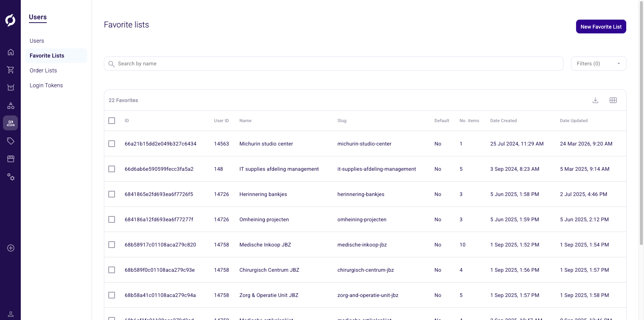This screenshot has width=644, height=320.
Task: Open the price tag sidebar icon
Action: pyautogui.click(x=11, y=141)
